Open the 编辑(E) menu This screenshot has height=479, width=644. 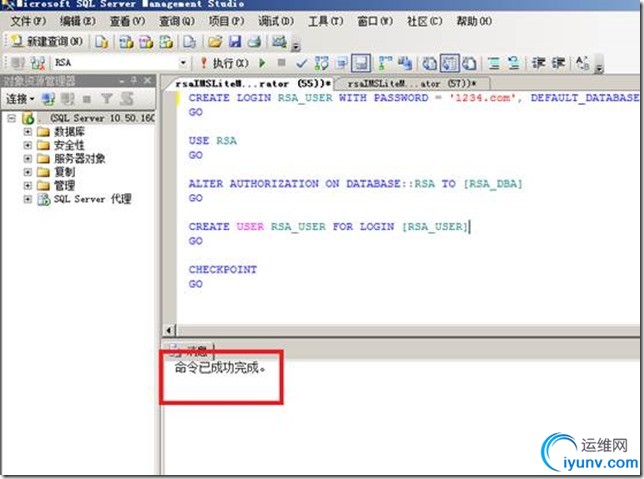coord(78,21)
